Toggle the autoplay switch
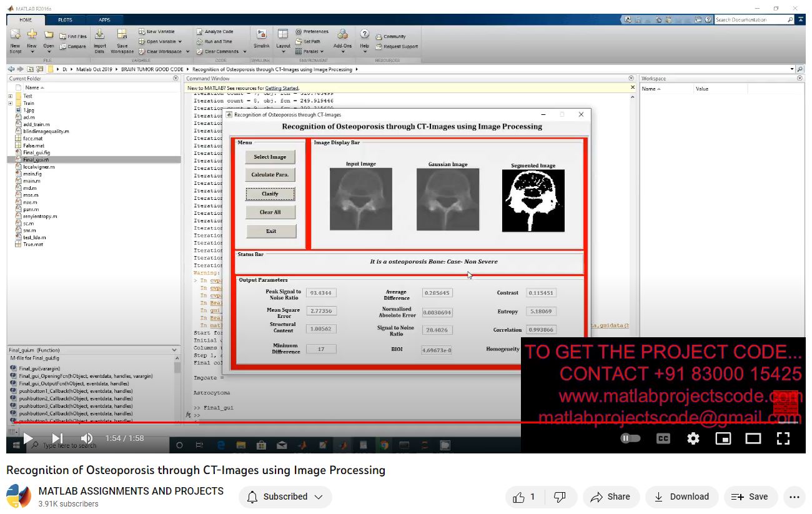Screen dimensions: 812x514 click(x=630, y=438)
